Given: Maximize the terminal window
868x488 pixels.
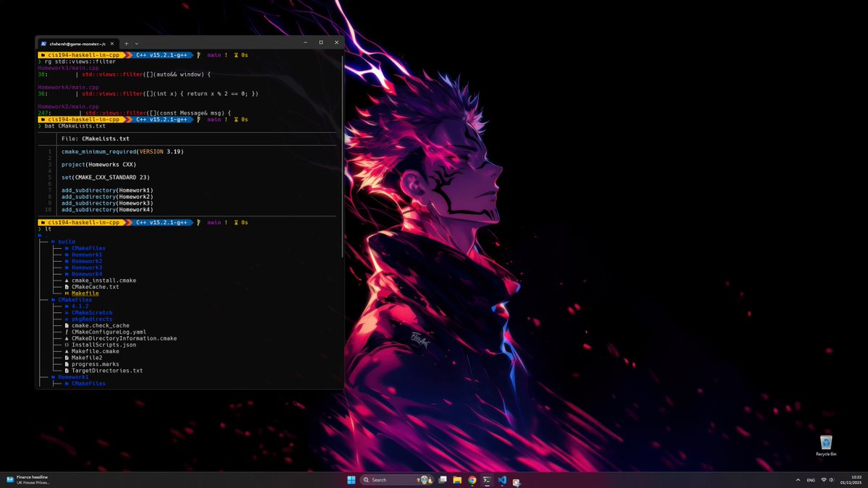Looking at the screenshot, I should coord(321,43).
